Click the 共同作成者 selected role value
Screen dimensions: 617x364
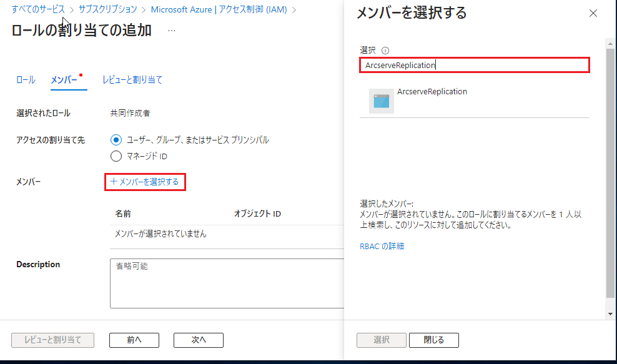(x=130, y=114)
